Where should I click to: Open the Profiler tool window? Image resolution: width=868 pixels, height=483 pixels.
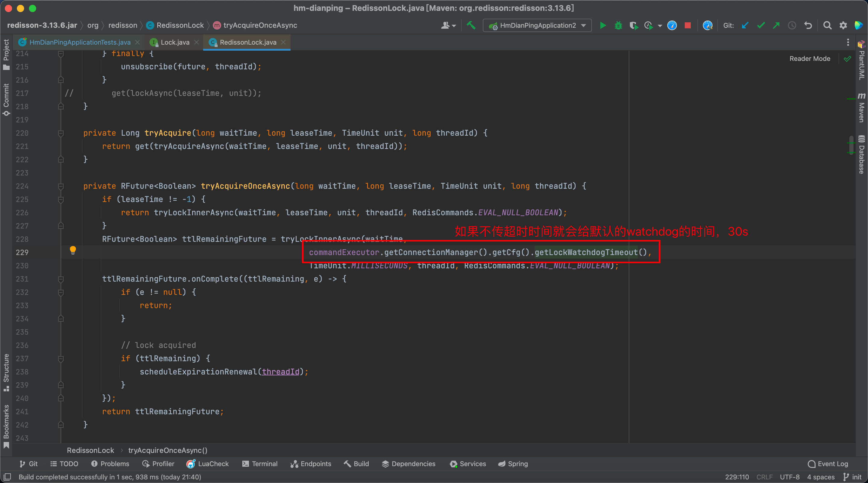(158, 464)
